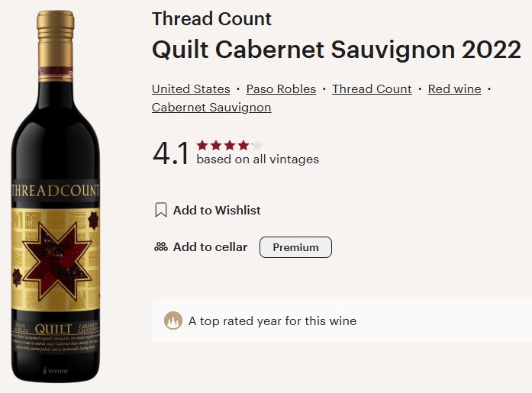Open the United States country link

tap(191, 89)
